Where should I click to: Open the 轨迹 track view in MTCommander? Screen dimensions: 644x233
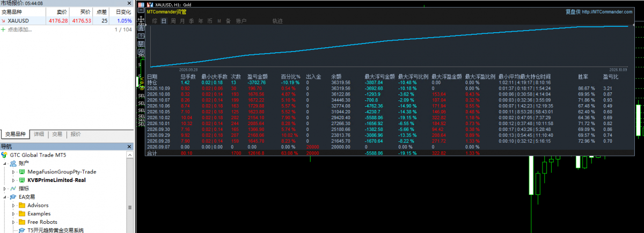278,21
